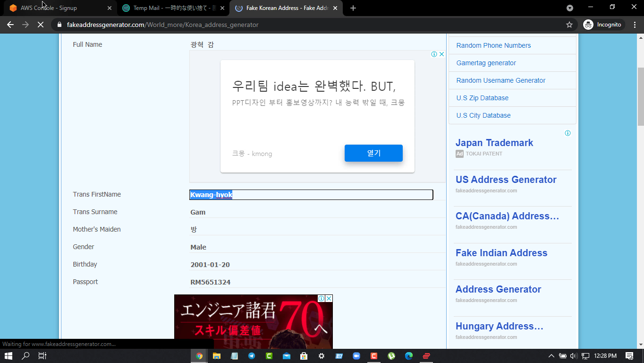644x363 pixels.
Task: Open the Gamertag generator link
Action: coord(486,63)
